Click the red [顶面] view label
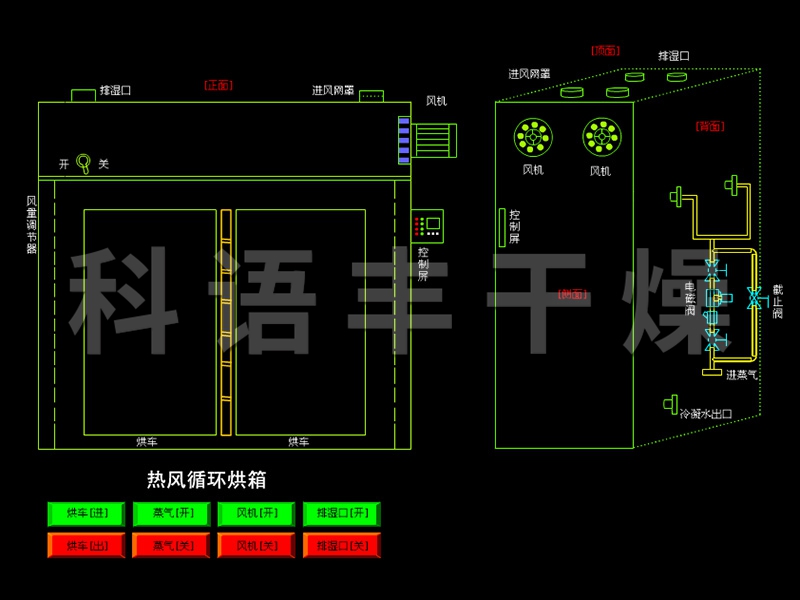800x600 pixels. pyautogui.click(x=606, y=51)
